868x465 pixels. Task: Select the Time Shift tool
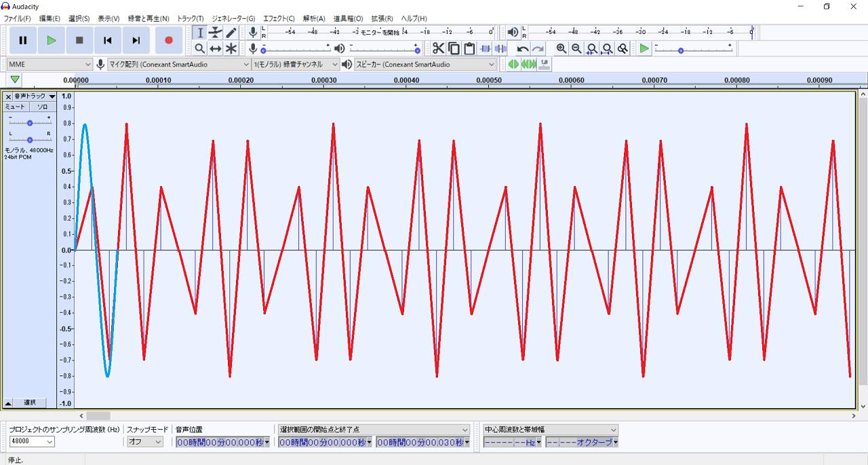tap(216, 48)
